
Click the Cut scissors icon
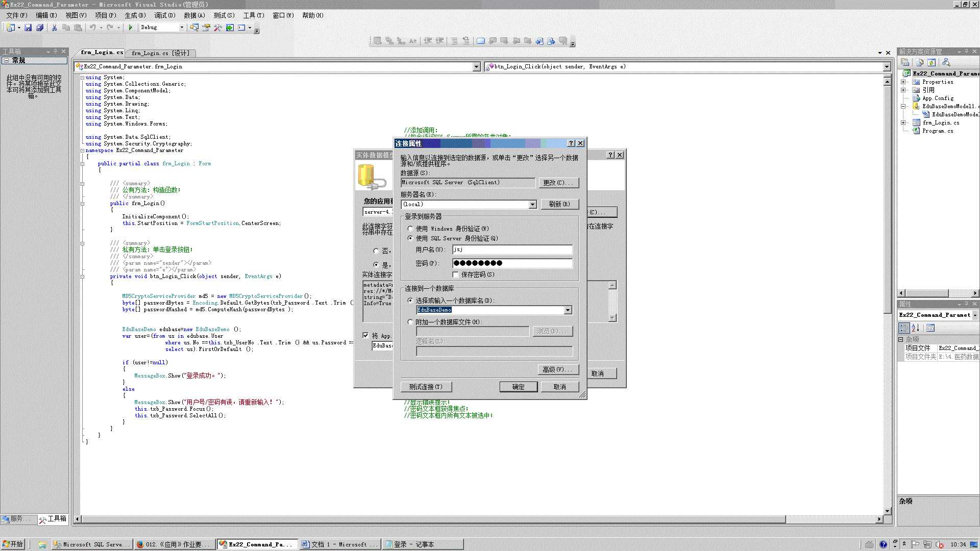[54, 28]
